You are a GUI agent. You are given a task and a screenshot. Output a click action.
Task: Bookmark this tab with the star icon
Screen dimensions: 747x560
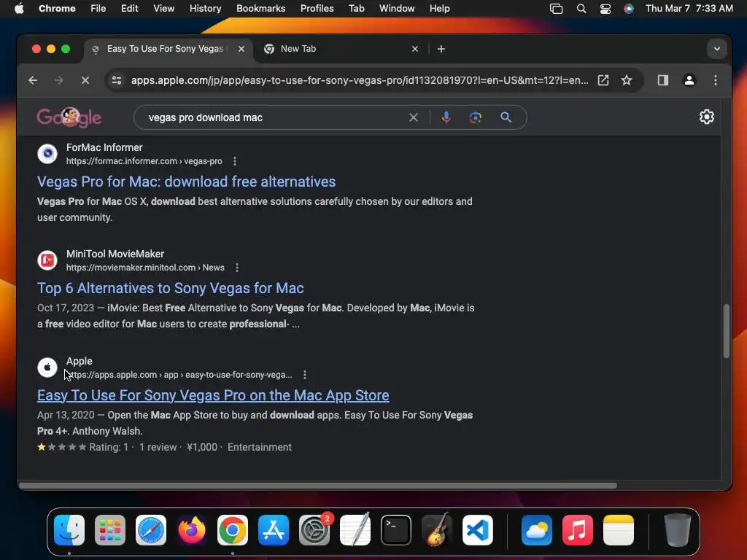click(x=627, y=80)
